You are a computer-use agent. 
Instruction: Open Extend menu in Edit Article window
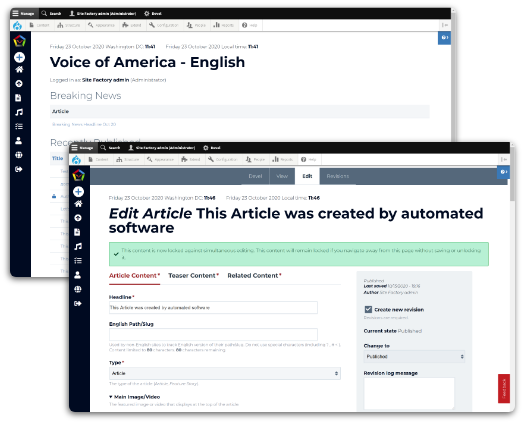[x=191, y=159]
